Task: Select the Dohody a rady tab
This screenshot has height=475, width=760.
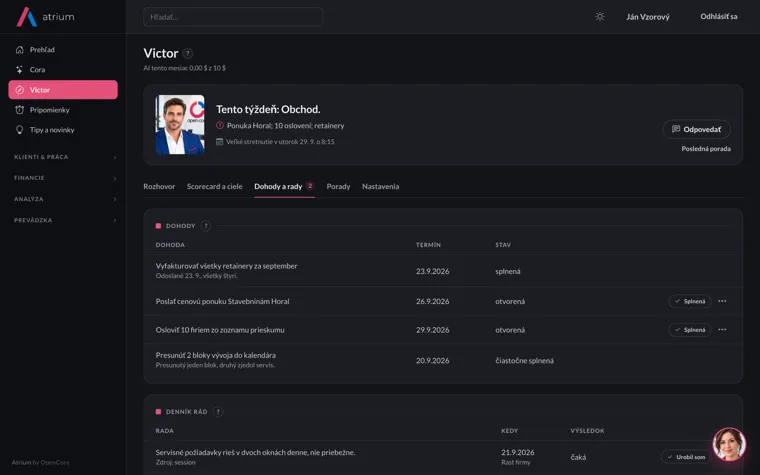Action: (285, 186)
